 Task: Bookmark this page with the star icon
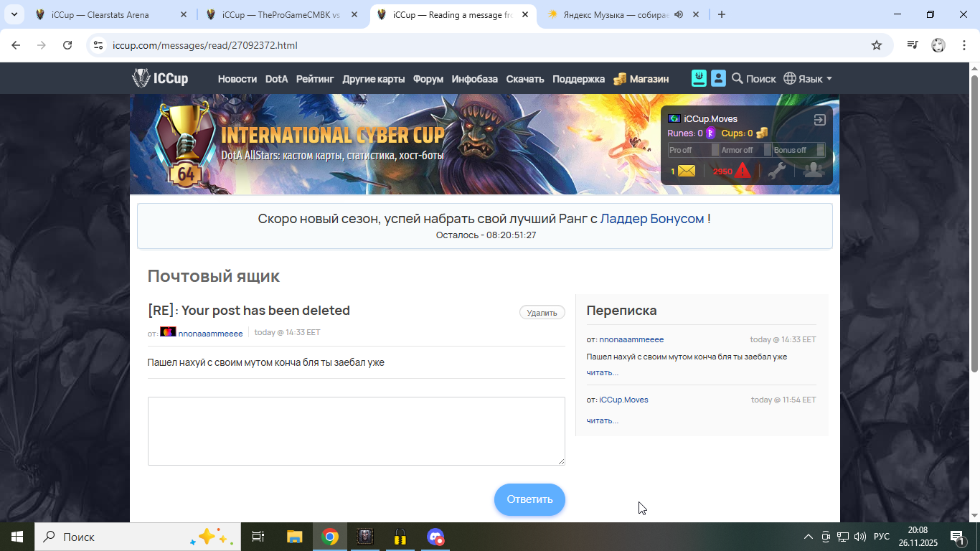point(877,45)
